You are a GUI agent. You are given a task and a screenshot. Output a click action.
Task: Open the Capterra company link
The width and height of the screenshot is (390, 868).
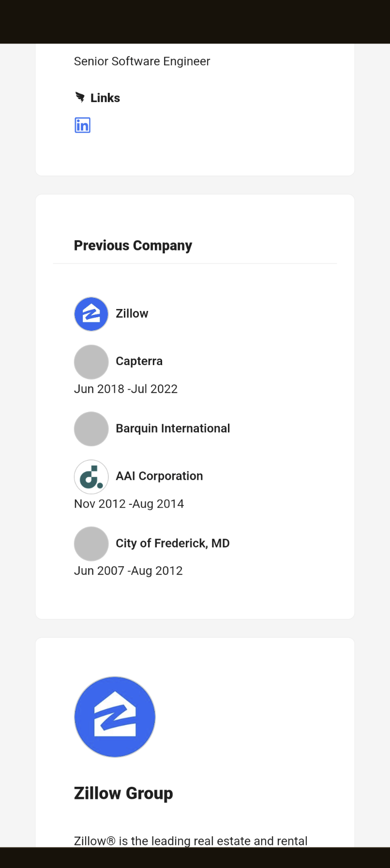click(x=139, y=361)
